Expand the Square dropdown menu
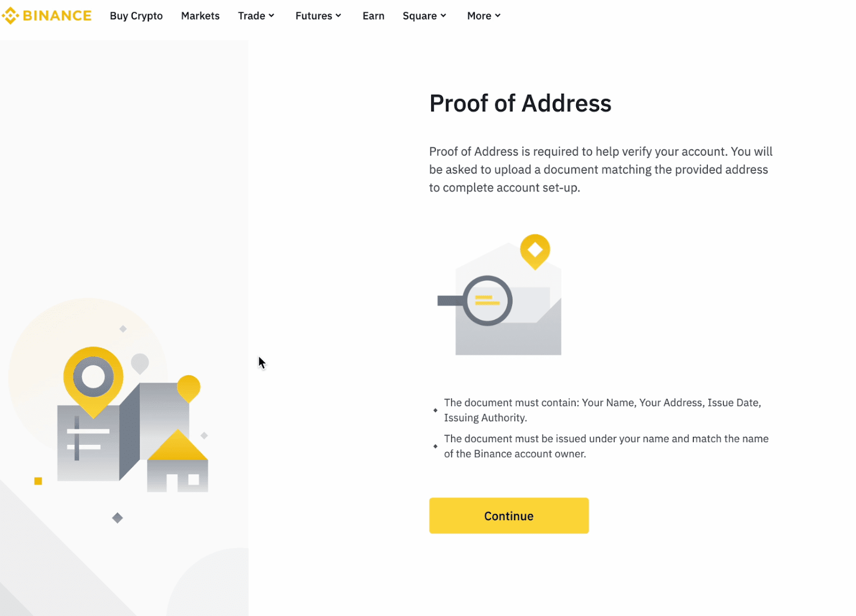Screen dimensions: 856x616 [424, 16]
